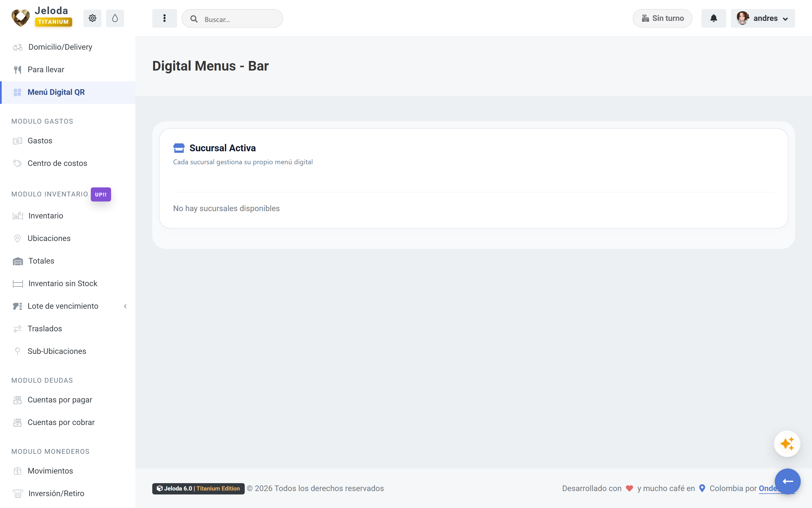Go to Sub-Ubicaciones
This screenshot has width=812, height=508.
click(68, 351)
